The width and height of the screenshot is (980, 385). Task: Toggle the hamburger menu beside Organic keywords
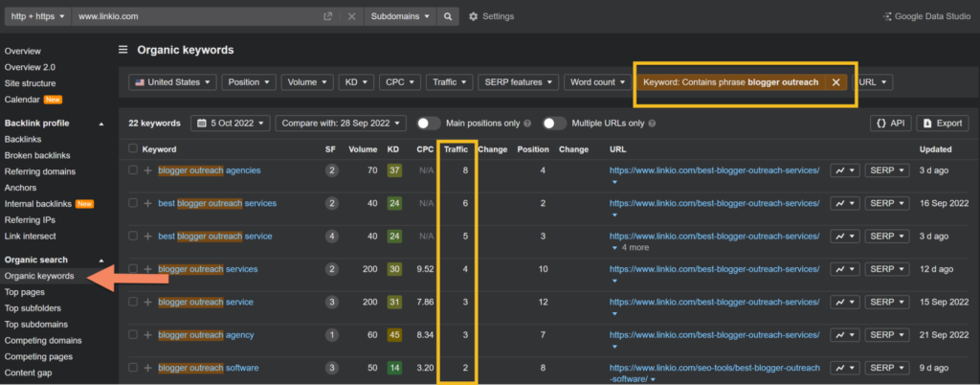click(x=123, y=50)
